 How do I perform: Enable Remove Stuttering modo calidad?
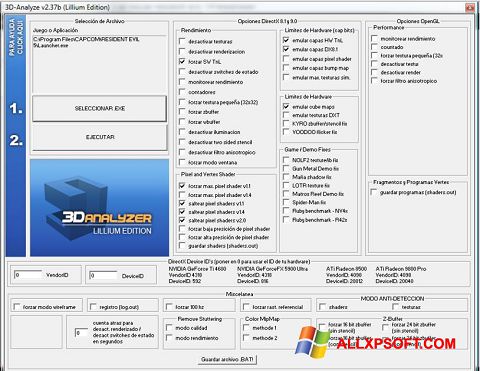click(x=170, y=328)
